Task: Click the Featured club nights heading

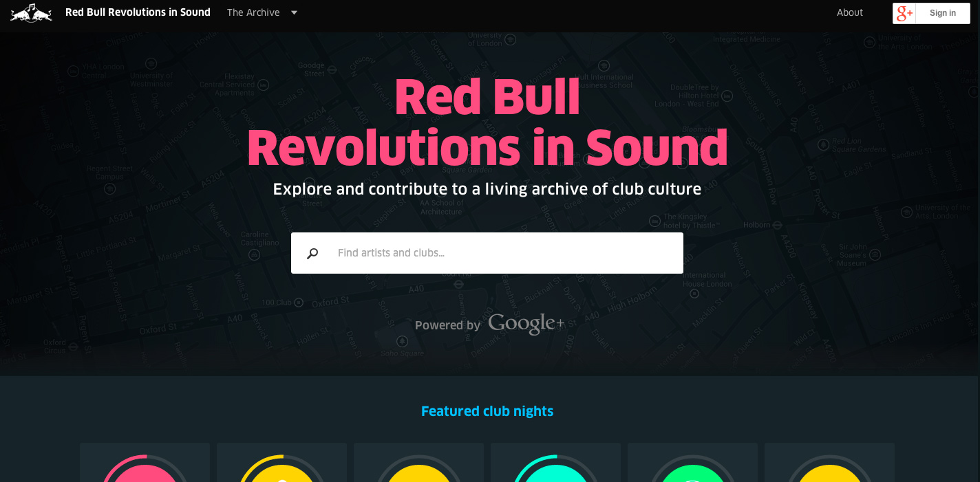Action: (x=487, y=411)
